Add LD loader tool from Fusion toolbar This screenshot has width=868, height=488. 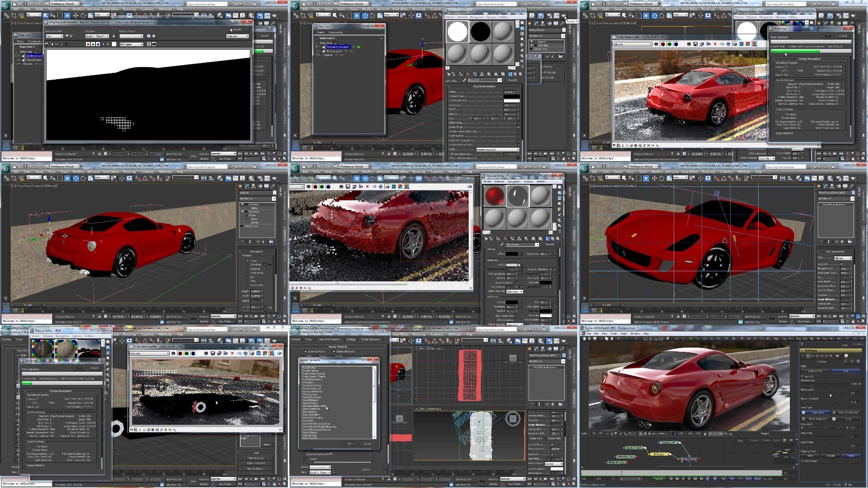tap(677, 338)
